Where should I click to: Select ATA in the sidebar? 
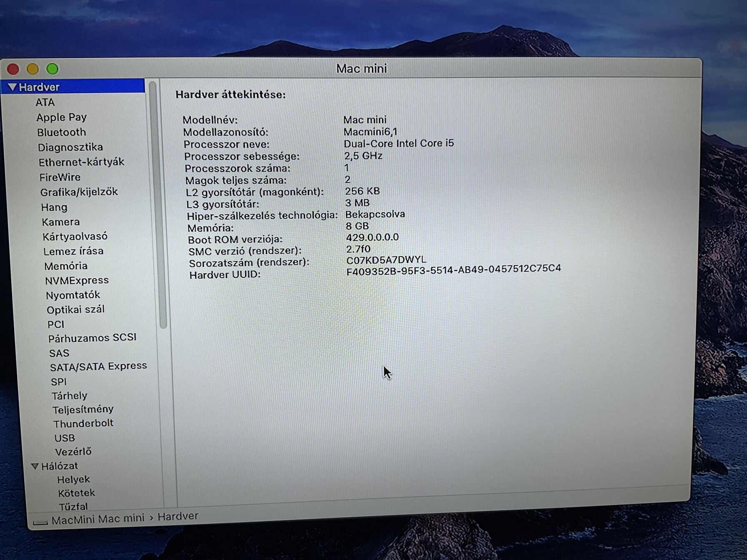point(45,102)
